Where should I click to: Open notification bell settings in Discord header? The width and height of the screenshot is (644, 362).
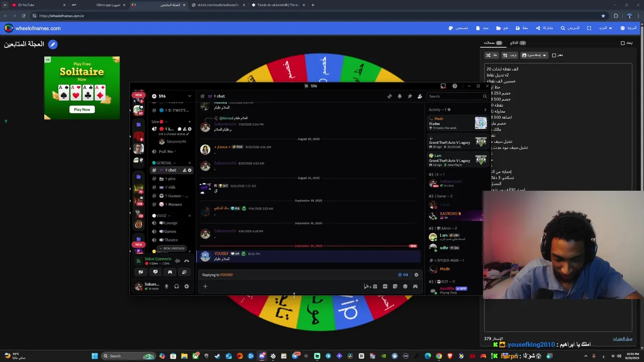point(399,96)
